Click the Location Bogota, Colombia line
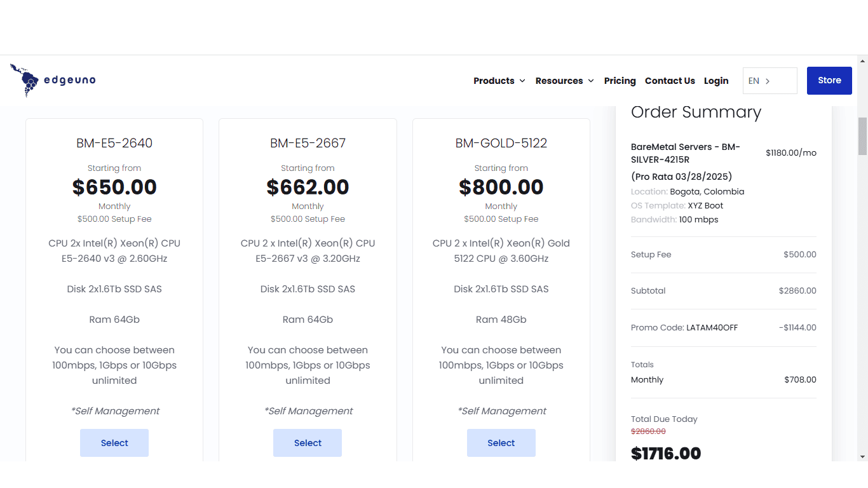Image resolution: width=868 pixels, height=488 pixels. tap(688, 191)
